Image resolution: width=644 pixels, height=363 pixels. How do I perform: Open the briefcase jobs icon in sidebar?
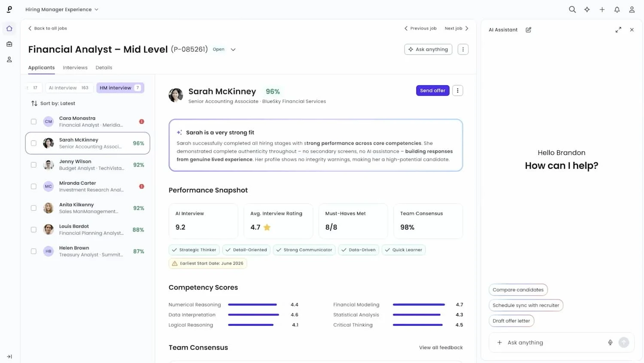(9, 44)
